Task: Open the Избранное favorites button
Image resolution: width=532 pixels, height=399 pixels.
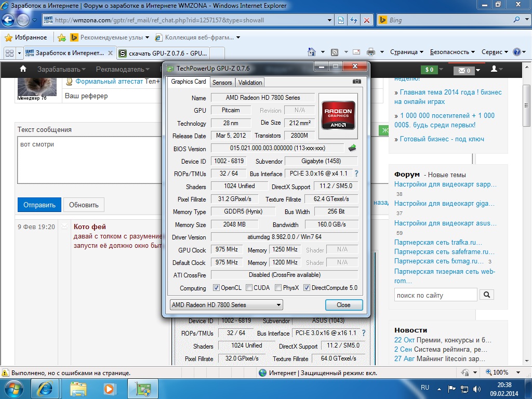Action: 26,37
